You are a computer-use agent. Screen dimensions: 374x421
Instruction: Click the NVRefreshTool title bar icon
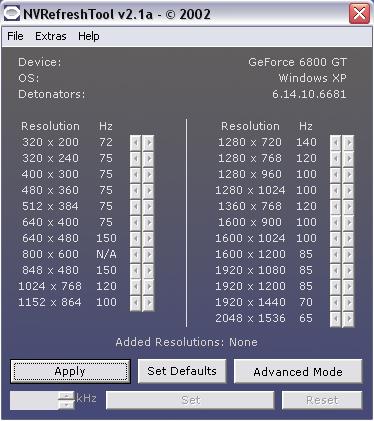pos(11,14)
